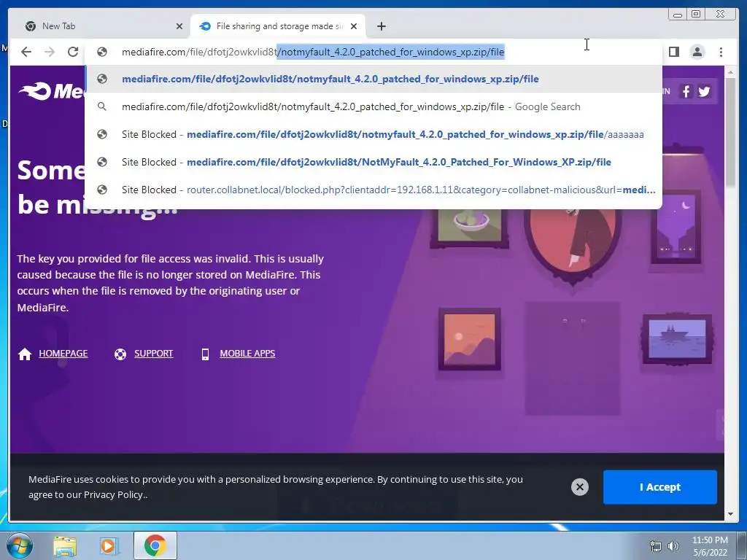The width and height of the screenshot is (747, 560).
Task: Select the File sharing and storage tab
Action: [x=278, y=26]
